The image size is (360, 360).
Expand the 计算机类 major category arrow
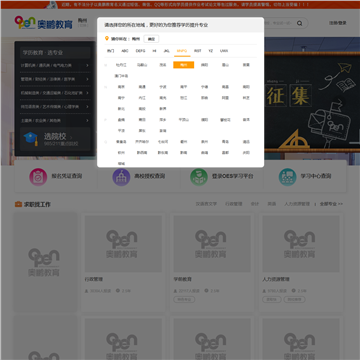click(x=87, y=65)
